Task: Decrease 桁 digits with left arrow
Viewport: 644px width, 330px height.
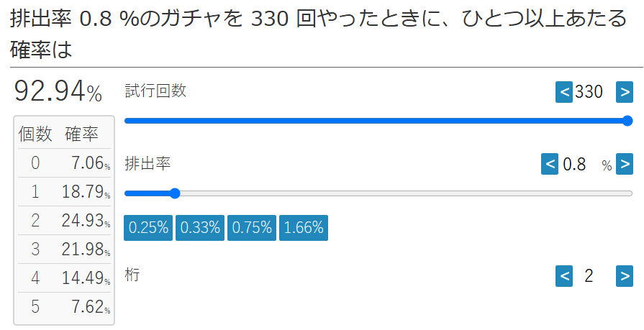Action: tap(564, 276)
